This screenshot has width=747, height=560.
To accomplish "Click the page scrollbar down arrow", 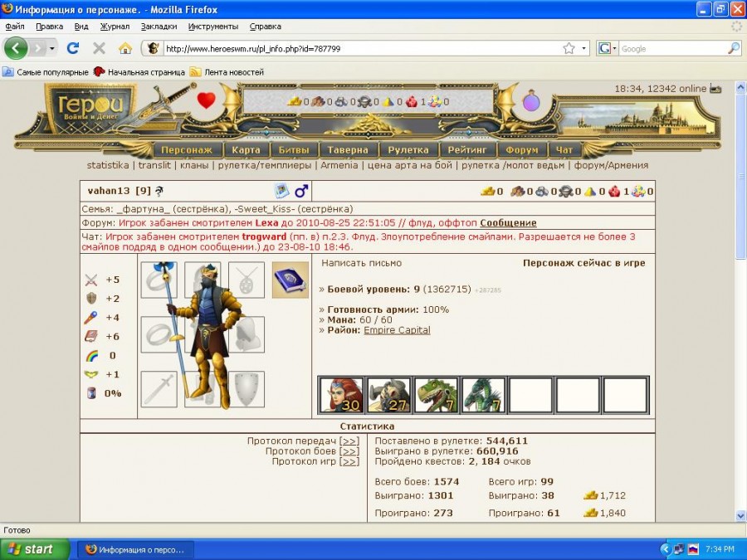I will [741, 515].
